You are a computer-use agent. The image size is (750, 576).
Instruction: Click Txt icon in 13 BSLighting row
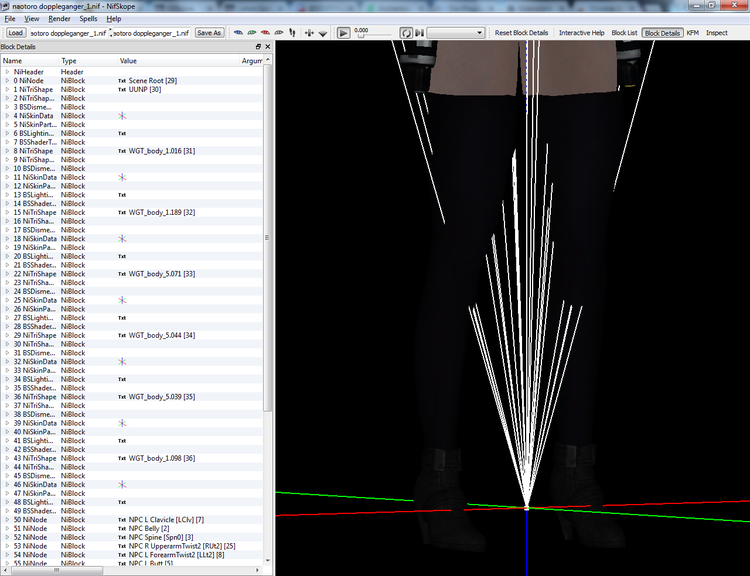click(x=122, y=195)
